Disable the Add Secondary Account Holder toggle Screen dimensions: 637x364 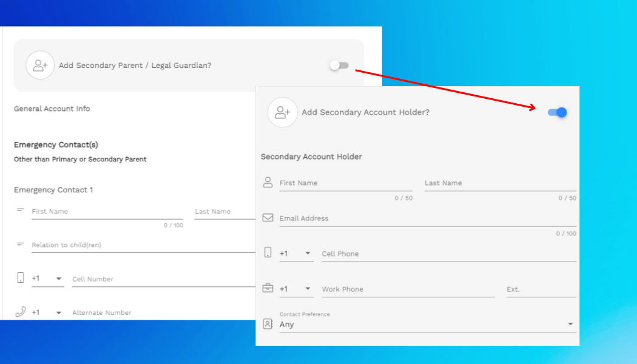[x=558, y=112]
